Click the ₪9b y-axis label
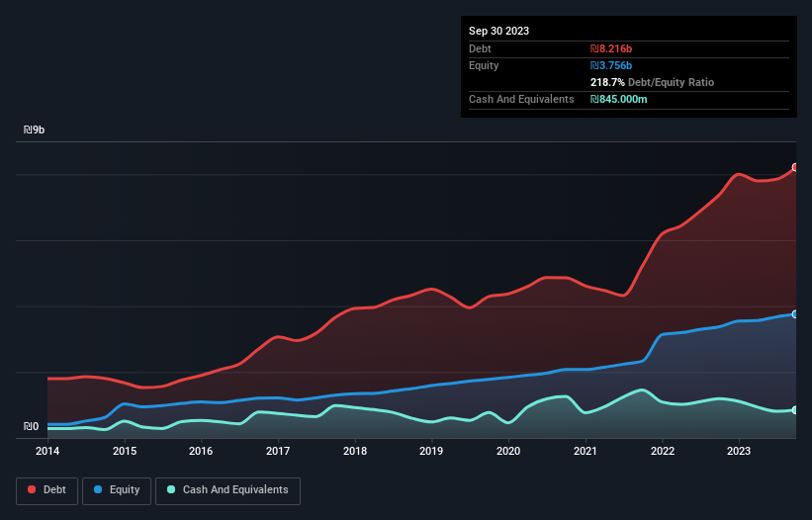 click(35, 130)
